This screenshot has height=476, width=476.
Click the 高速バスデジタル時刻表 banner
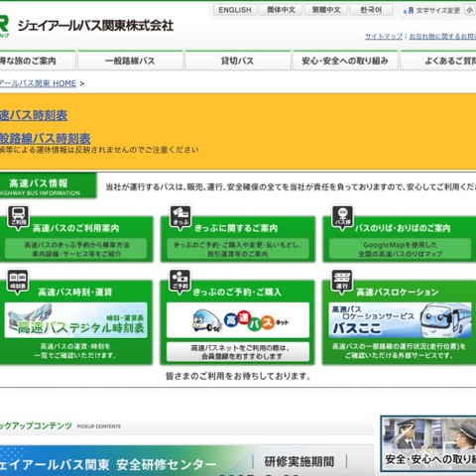point(75,320)
